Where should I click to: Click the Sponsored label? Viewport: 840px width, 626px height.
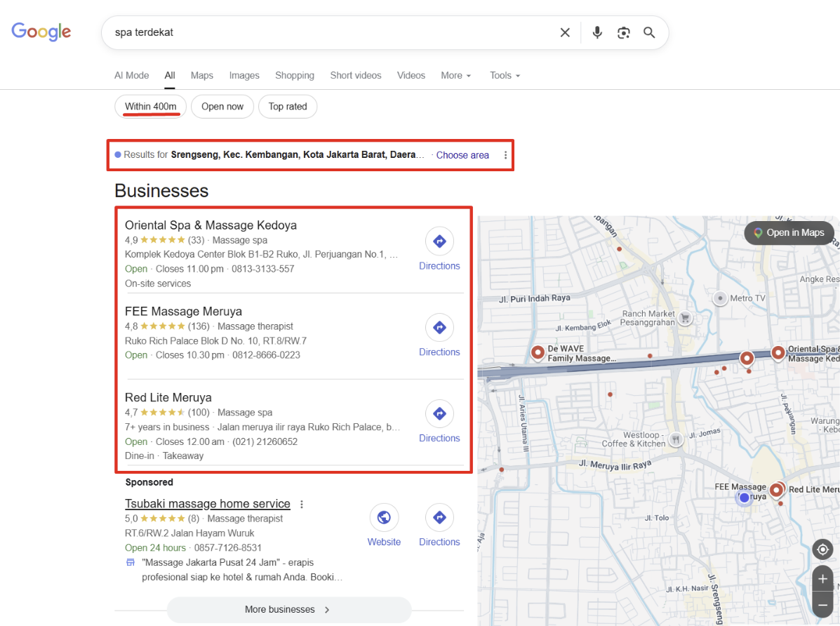pyautogui.click(x=149, y=482)
